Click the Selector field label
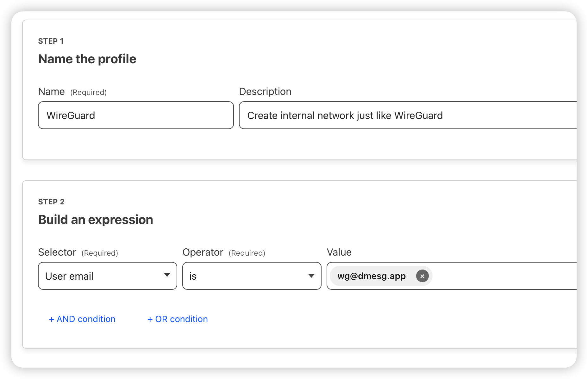The width and height of the screenshot is (588, 379). 57,252
